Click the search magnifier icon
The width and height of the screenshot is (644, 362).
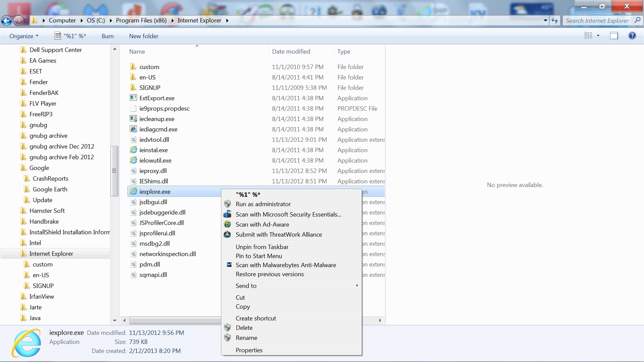point(637,20)
